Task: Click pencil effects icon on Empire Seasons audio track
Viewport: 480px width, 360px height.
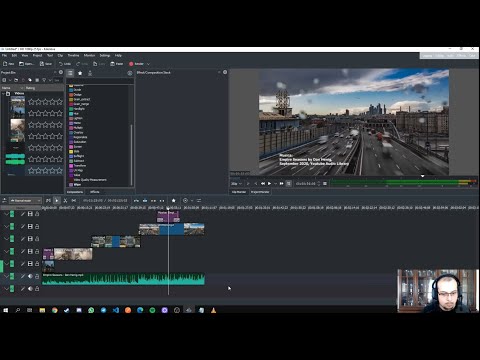Action: pos(23,276)
